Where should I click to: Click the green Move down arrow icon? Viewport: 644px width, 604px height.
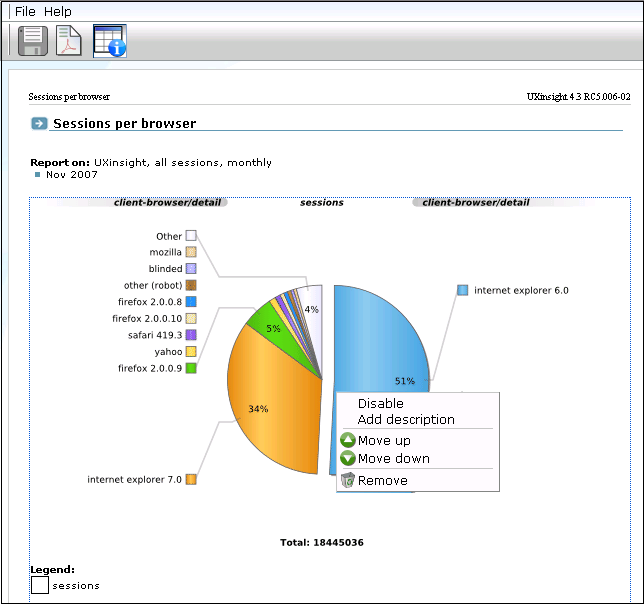347,458
